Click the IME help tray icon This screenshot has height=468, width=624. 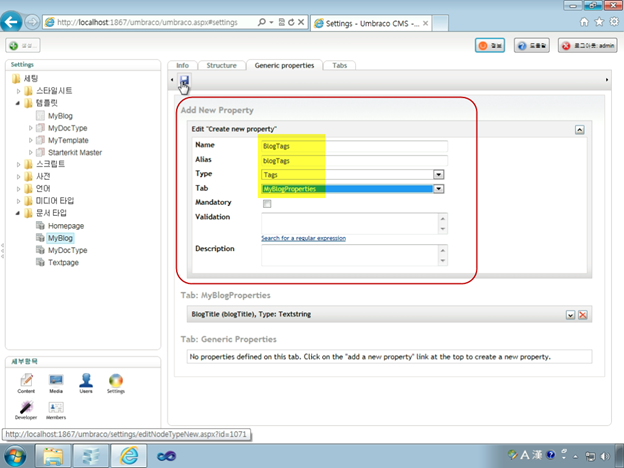pos(550,454)
